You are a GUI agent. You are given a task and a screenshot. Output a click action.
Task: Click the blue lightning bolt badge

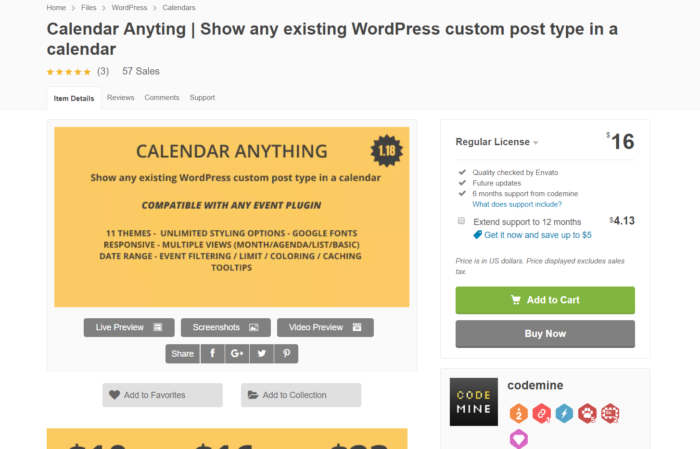[564, 413]
